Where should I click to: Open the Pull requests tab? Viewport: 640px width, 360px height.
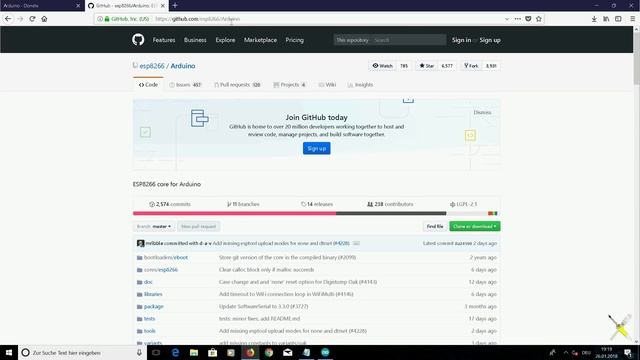pyautogui.click(x=238, y=85)
